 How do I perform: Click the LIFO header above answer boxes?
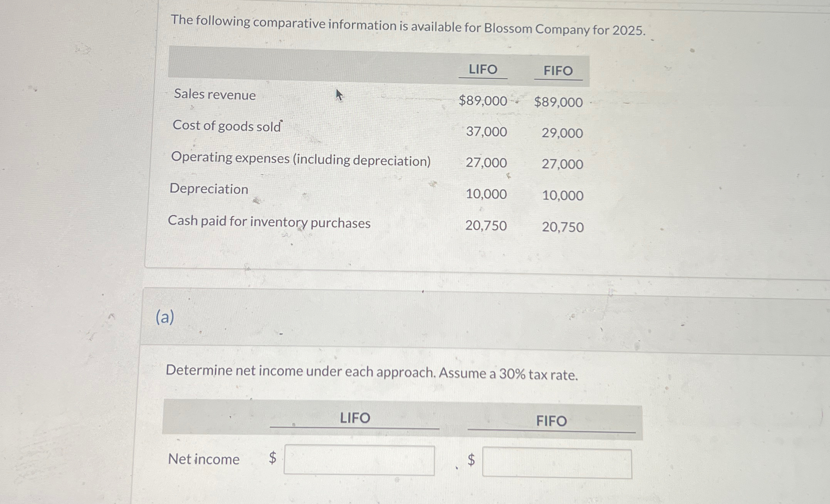coord(354,418)
